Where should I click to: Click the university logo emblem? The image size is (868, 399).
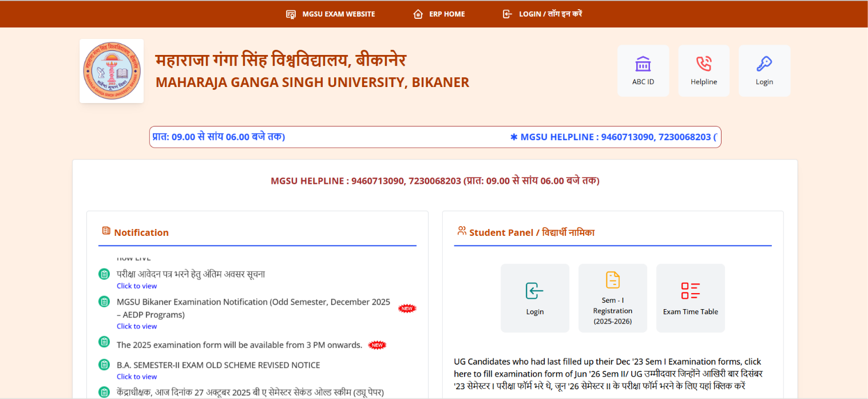(x=112, y=71)
